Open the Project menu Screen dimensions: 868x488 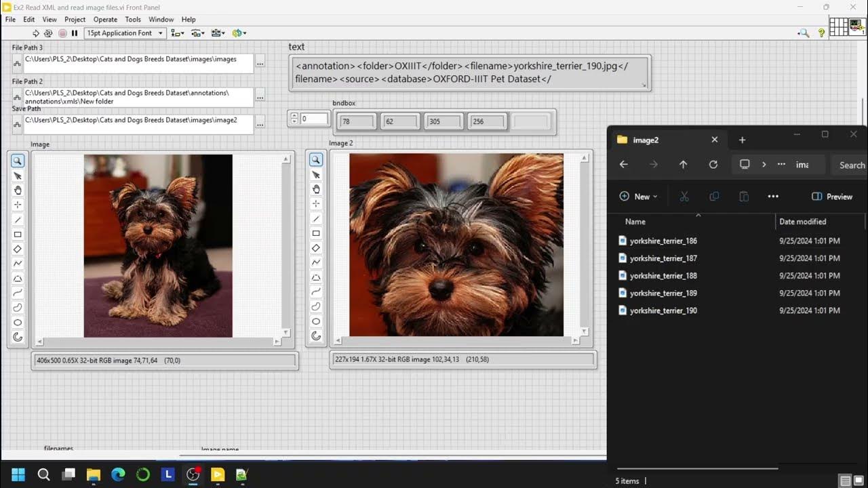point(75,20)
